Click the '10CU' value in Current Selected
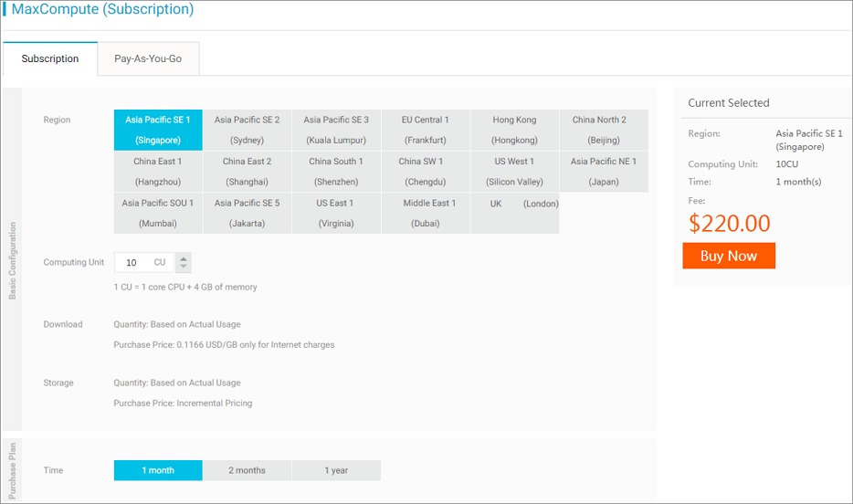Viewport: 853px width, 504px height. (x=787, y=164)
